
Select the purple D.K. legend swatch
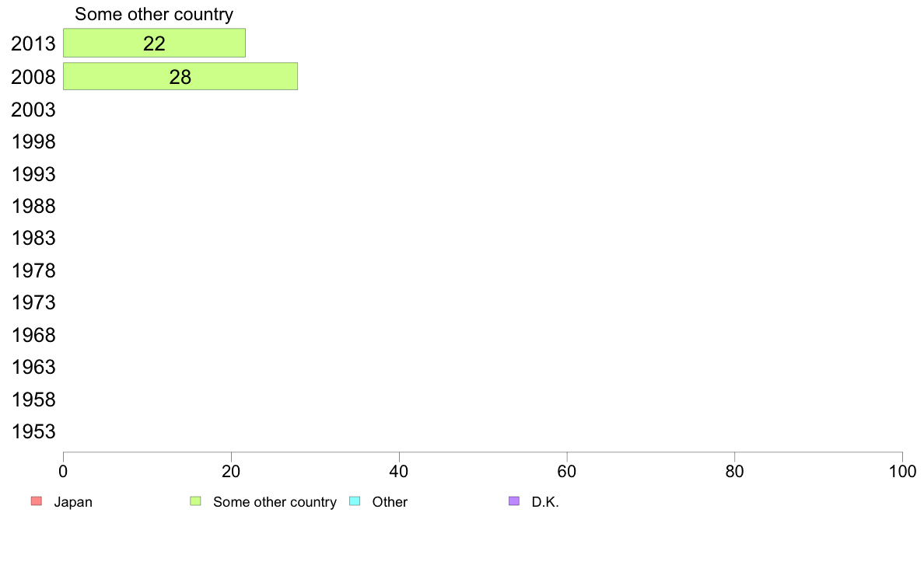tap(514, 501)
